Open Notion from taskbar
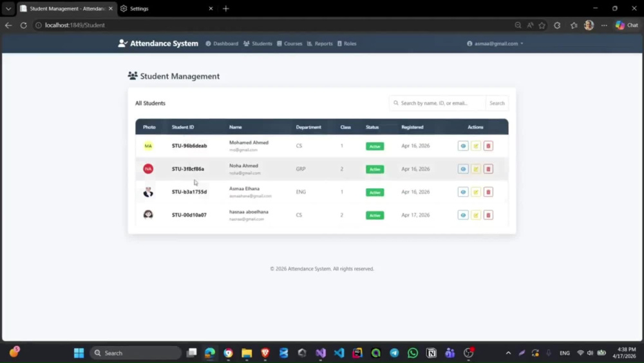The height and width of the screenshot is (363, 644). coord(431,353)
